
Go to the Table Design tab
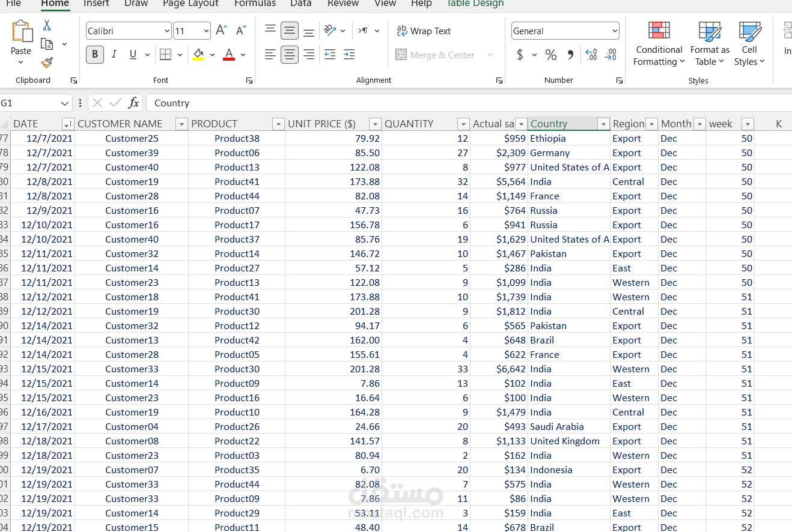474,4
